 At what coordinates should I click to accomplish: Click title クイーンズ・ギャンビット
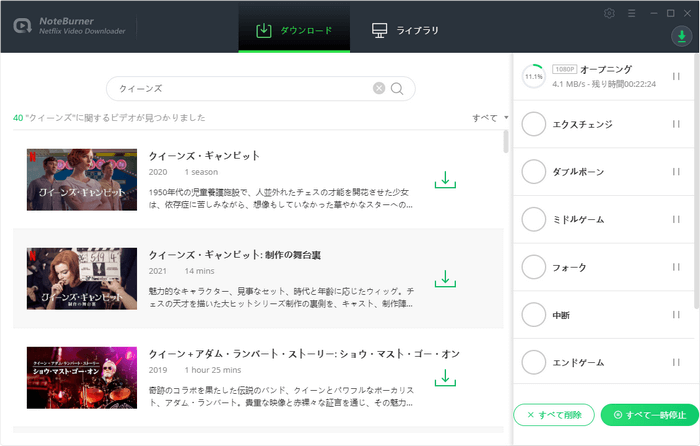[204, 156]
